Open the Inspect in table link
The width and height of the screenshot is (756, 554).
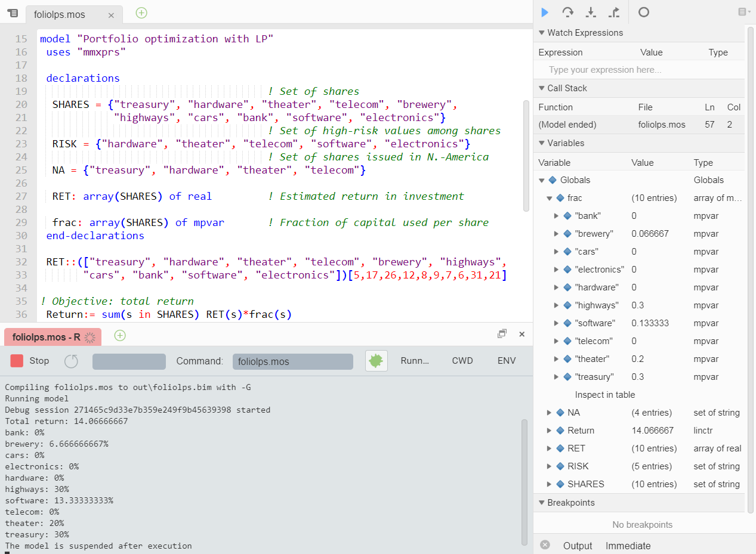point(604,395)
